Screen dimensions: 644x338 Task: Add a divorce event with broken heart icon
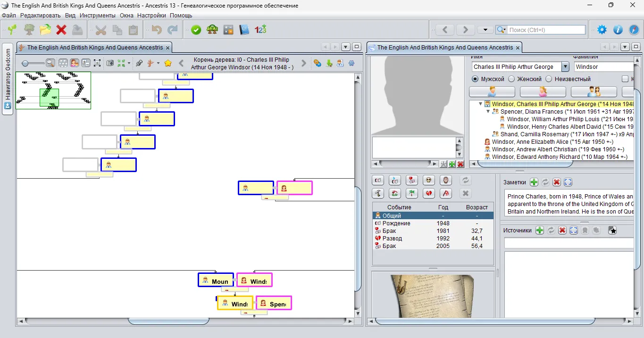click(428, 193)
